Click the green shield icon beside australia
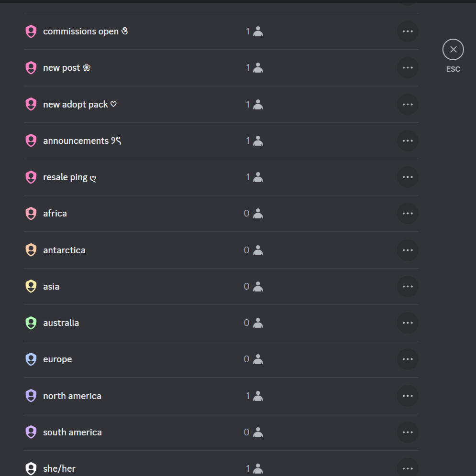The image size is (476, 476). pyautogui.click(x=31, y=323)
